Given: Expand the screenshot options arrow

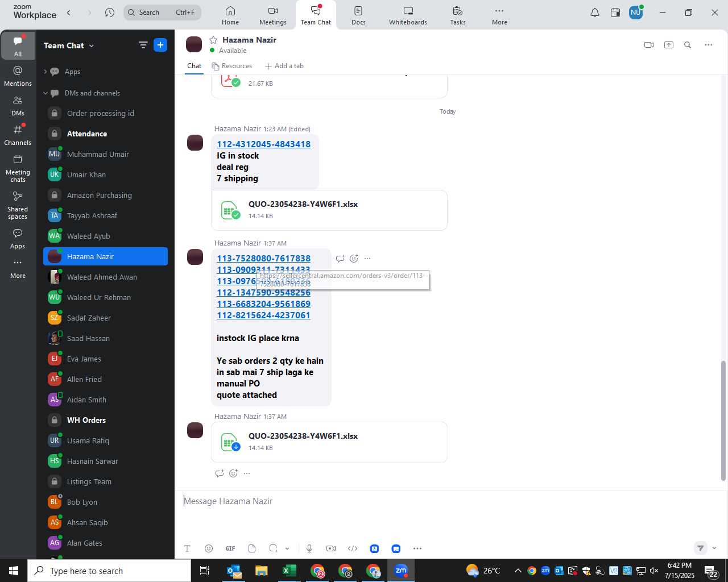Looking at the screenshot, I should point(287,548).
